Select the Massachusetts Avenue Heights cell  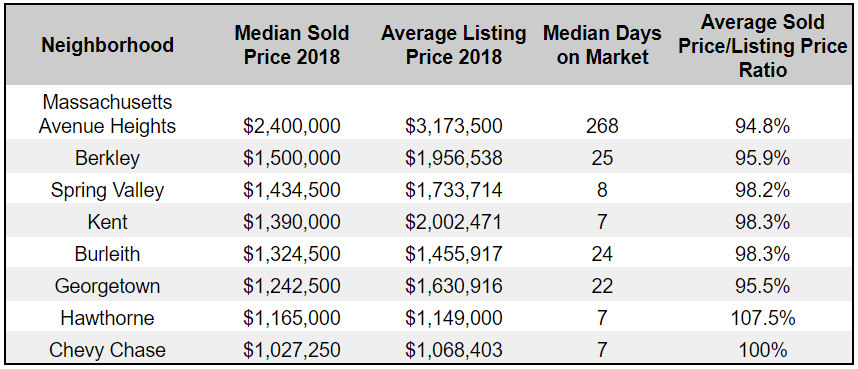click(107, 114)
